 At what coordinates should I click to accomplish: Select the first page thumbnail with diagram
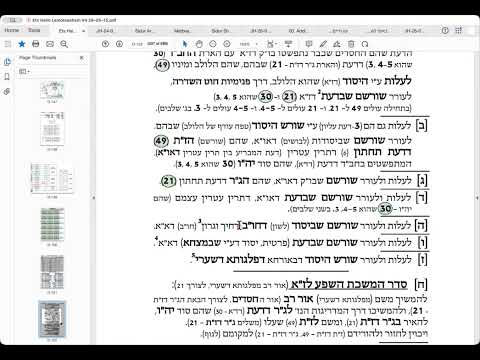click(x=52, y=90)
